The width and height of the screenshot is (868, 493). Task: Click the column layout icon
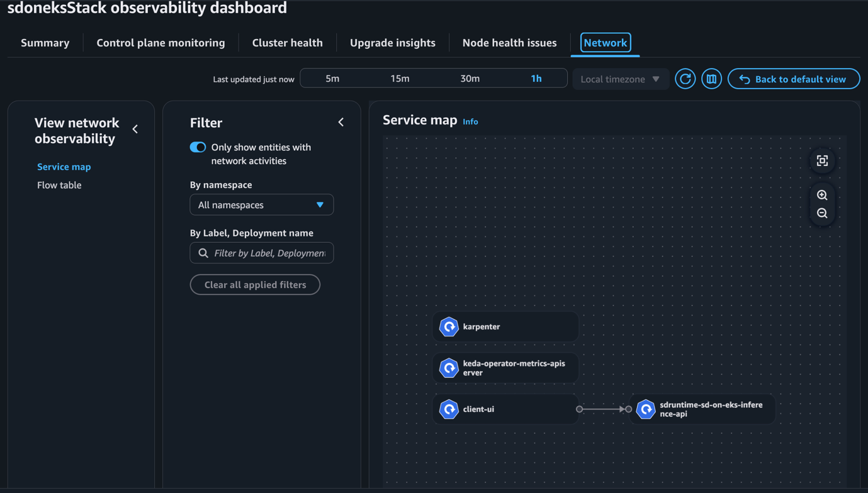click(x=711, y=79)
